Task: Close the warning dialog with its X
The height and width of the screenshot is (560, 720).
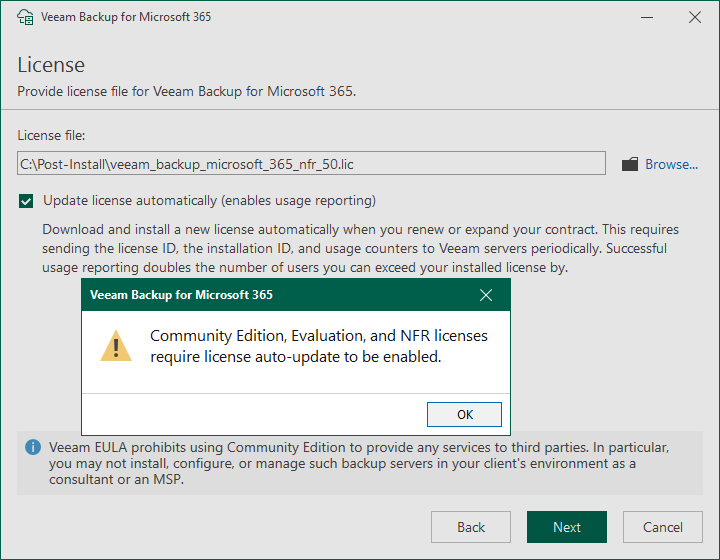Action: [486, 295]
